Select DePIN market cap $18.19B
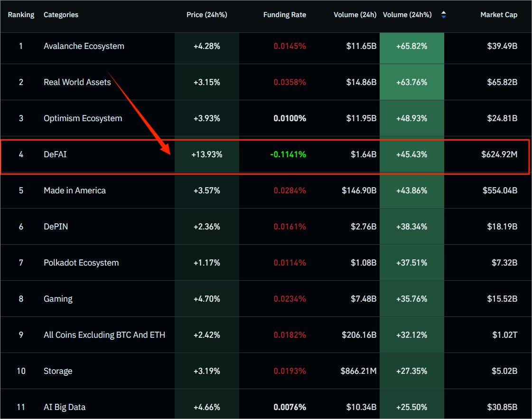Screen dimensions: 532x419 tap(502, 227)
